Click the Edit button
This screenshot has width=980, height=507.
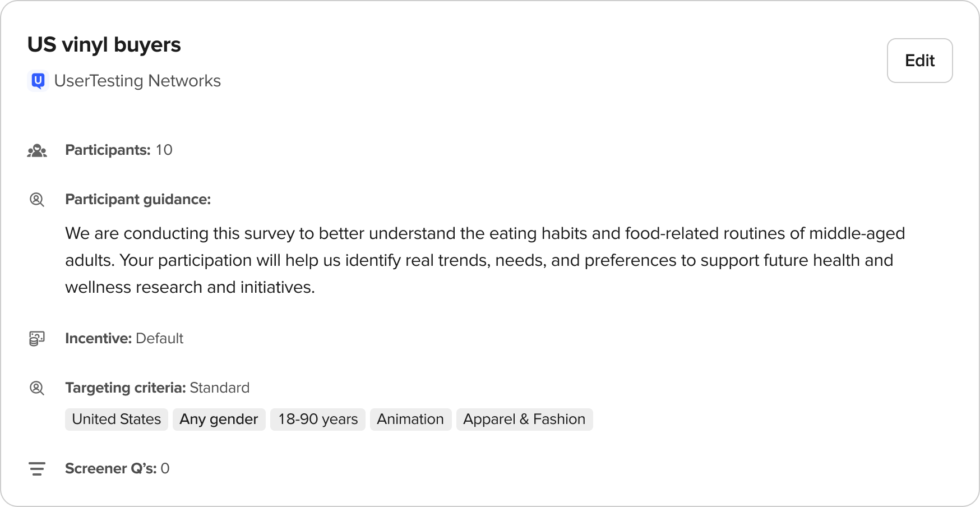pyautogui.click(x=919, y=61)
